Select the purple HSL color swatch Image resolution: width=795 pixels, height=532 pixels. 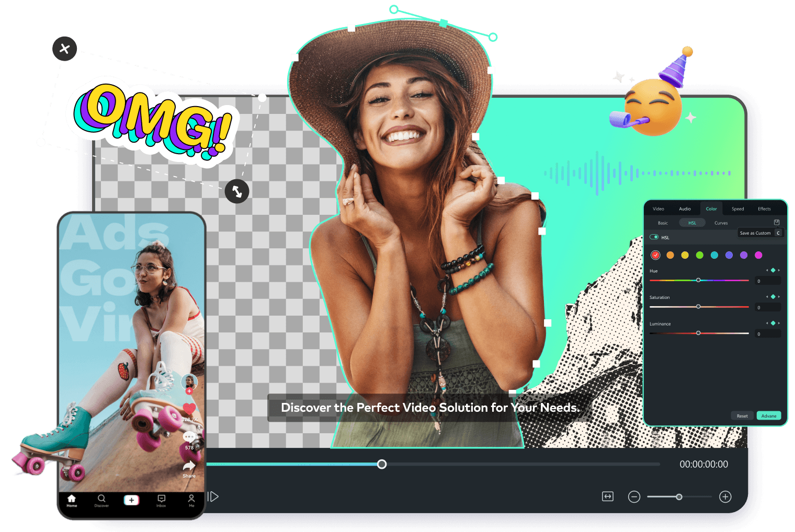[x=744, y=255]
